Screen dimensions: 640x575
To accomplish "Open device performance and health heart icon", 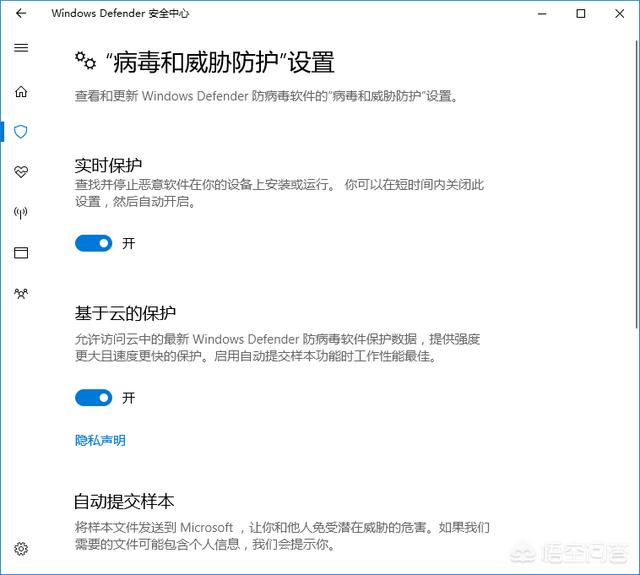I will pyautogui.click(x=21, y=172).
